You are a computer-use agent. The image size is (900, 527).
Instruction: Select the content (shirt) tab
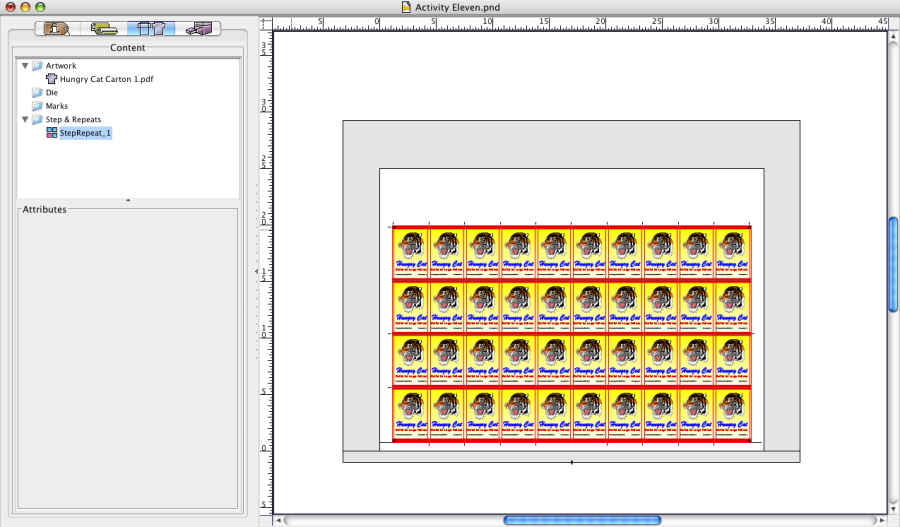click(x=151, y=28)
